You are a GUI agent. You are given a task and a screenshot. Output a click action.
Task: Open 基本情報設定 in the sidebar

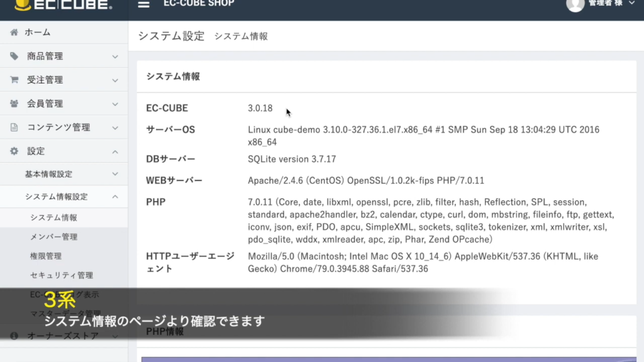coord(48,174)
